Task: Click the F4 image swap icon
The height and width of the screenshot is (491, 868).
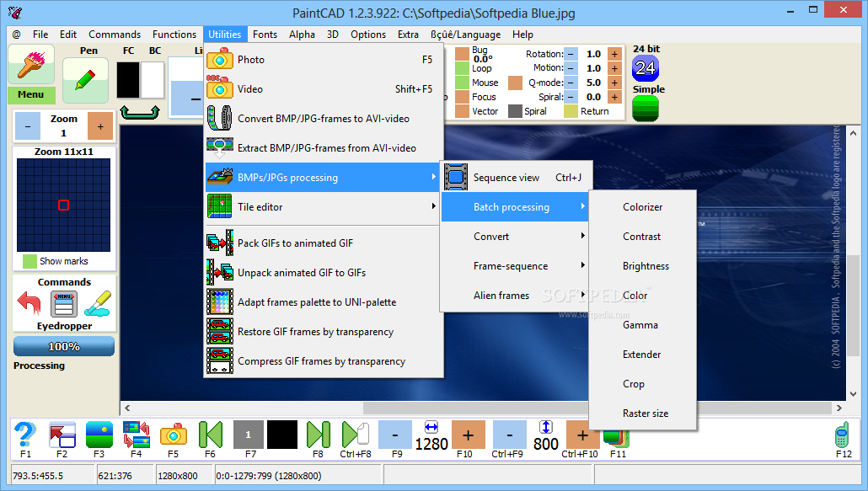Action: [137, 434]
